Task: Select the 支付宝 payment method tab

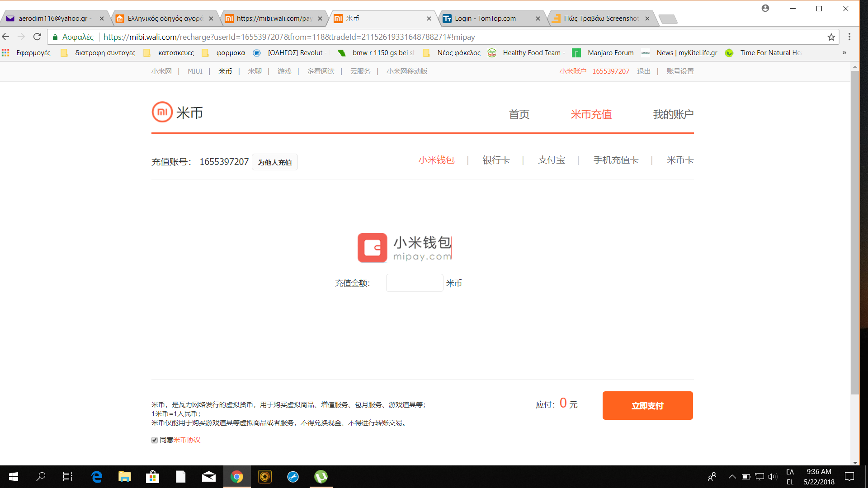Action: (552, 160)
